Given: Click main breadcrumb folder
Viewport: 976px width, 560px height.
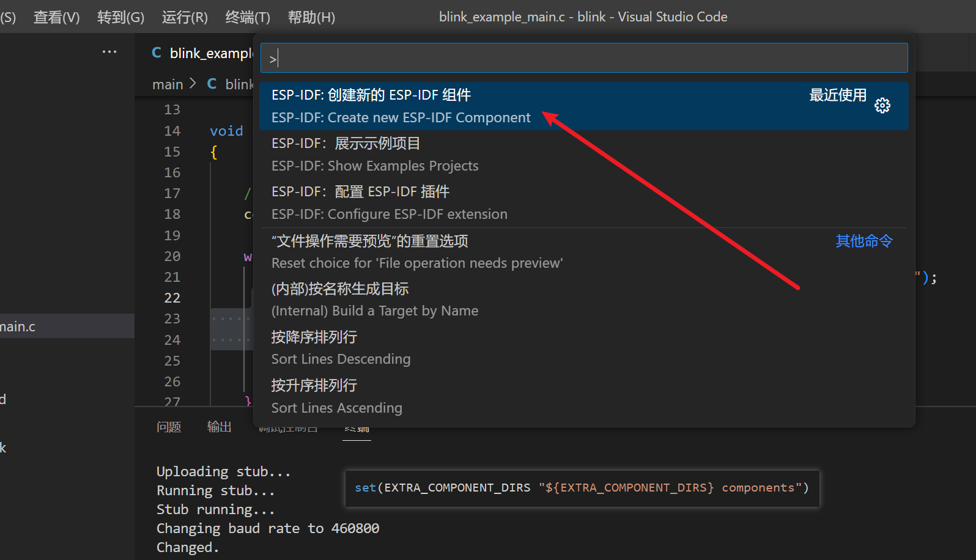Looking at the screenshot, I should [168, 84].
